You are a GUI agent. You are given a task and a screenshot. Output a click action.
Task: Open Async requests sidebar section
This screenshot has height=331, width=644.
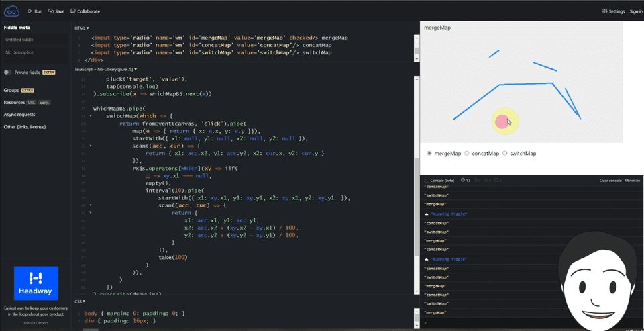click(x=19, y=115)
